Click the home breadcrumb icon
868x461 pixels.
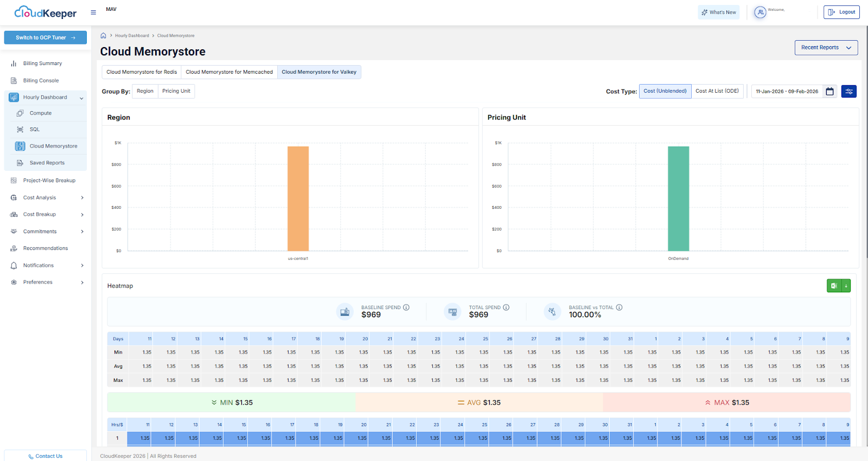(103, 36)
